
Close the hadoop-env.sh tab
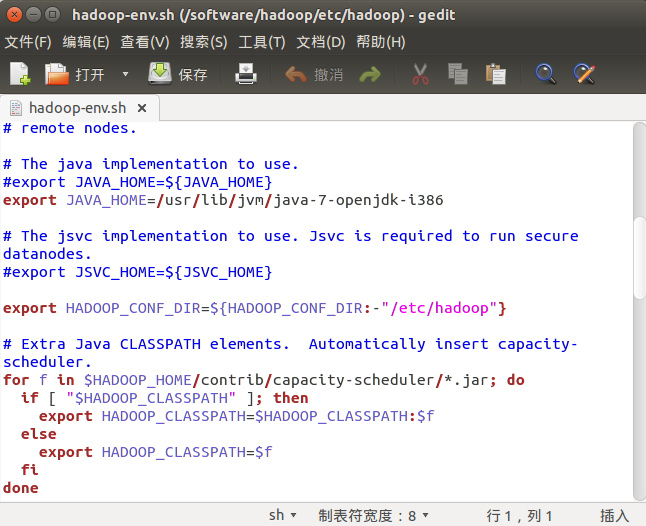click(142, 107)
